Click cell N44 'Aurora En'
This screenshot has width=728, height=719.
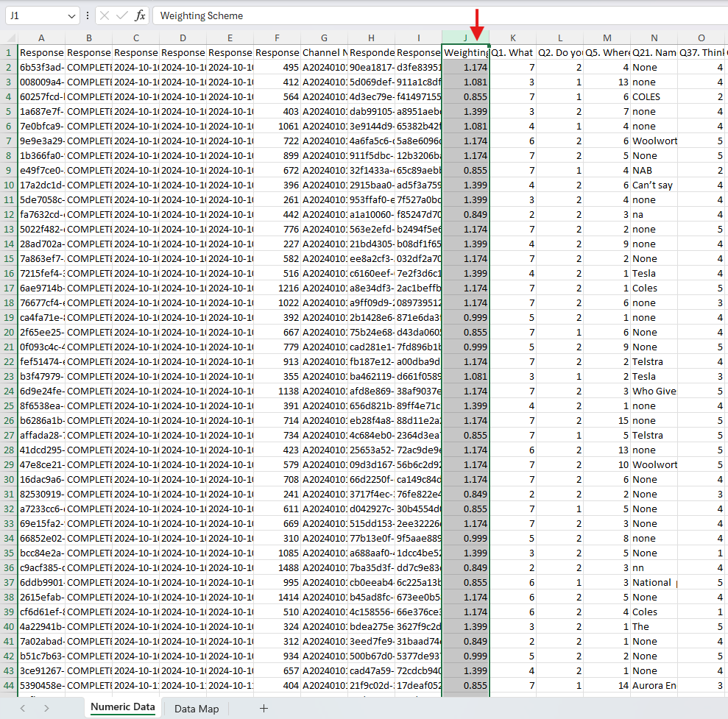pos(654,686)
